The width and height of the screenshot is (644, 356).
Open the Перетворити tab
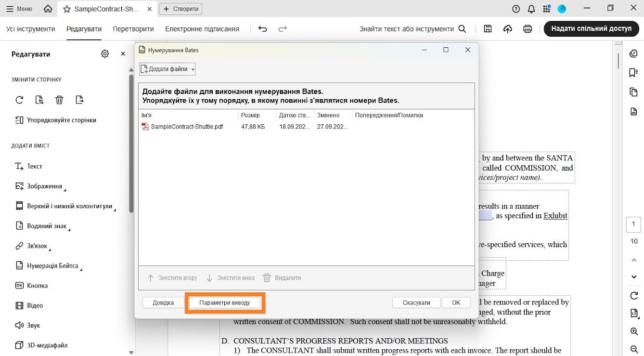coord(133,29)
